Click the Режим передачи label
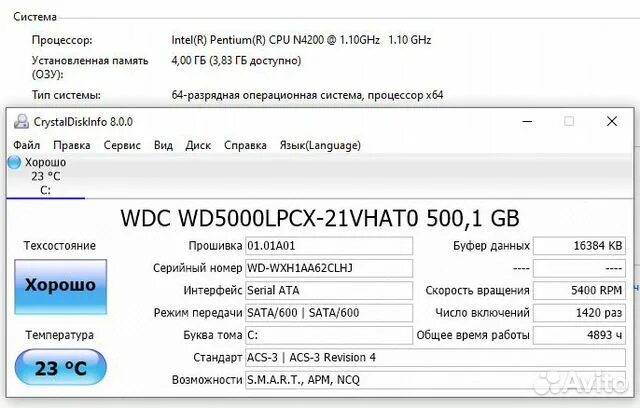This screenshot has height=408, width=640. tap(198, 313)
